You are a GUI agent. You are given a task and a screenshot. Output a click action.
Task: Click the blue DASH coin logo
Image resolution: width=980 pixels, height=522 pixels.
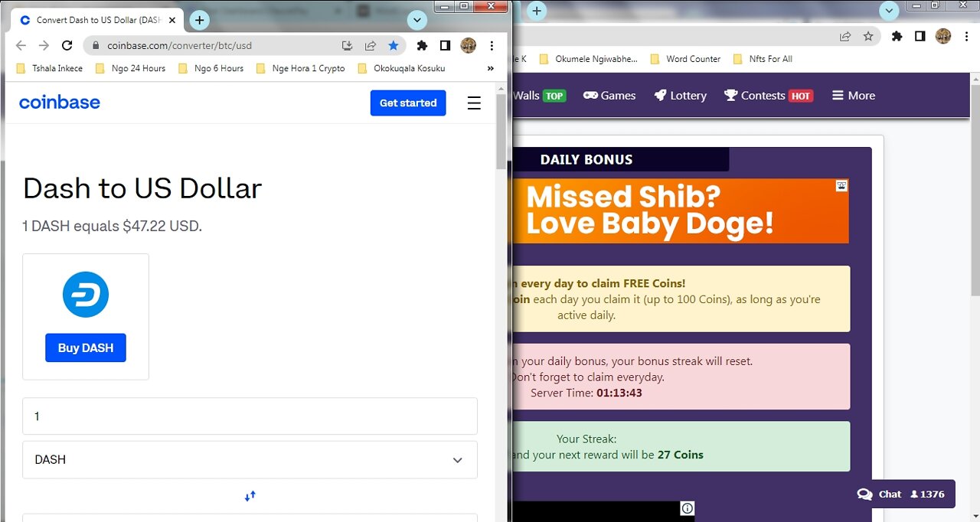(86, 295)
